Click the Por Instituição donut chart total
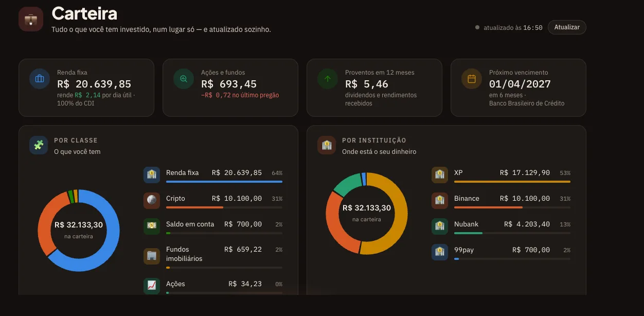This screenshot has width=644, height=316. (367, 208)
